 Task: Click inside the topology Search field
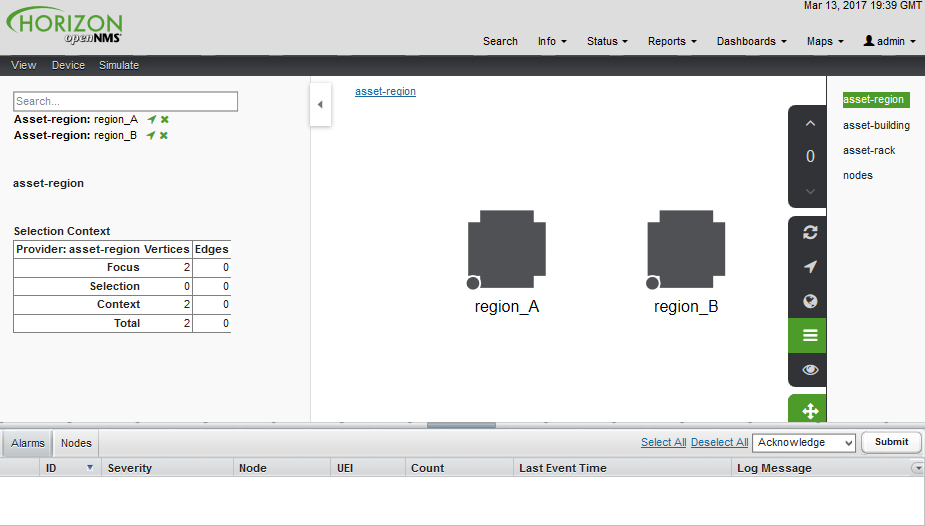tap(125, 101)
